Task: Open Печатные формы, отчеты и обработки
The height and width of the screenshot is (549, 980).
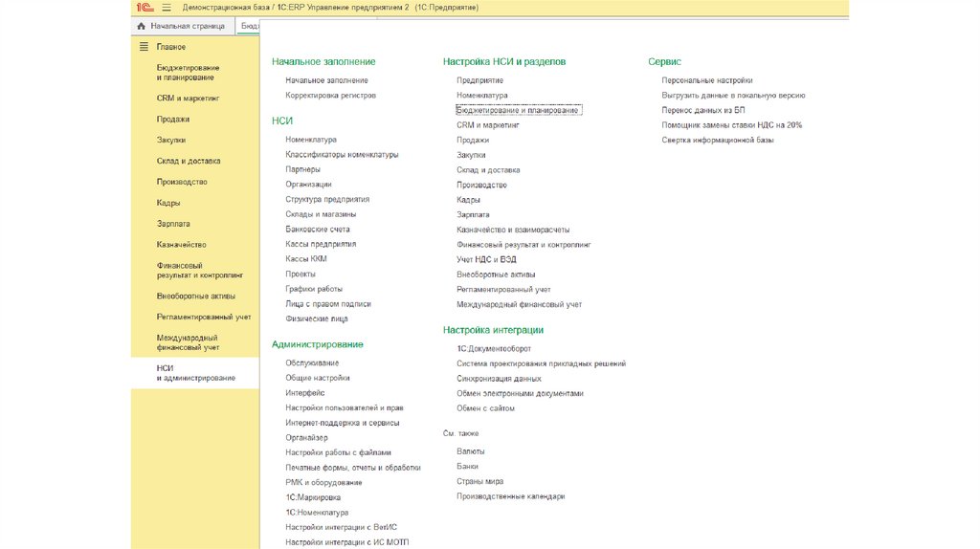Action: 353,468
